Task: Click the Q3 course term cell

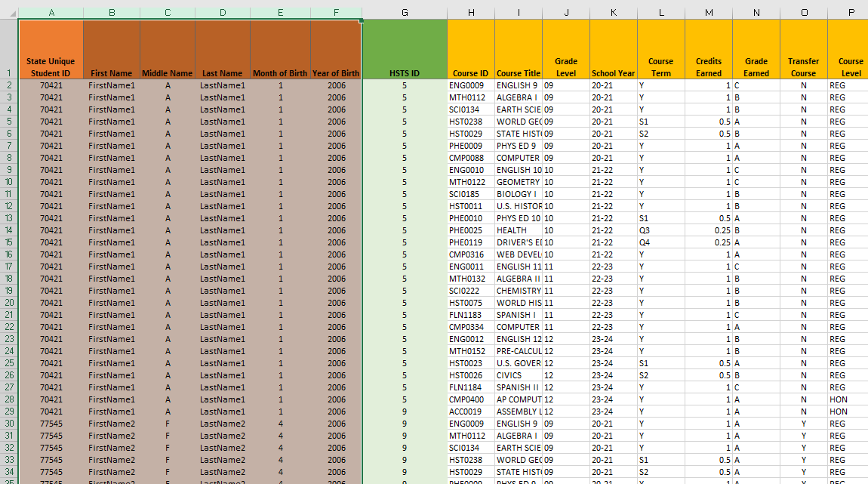Action: (x=661, y=230)
